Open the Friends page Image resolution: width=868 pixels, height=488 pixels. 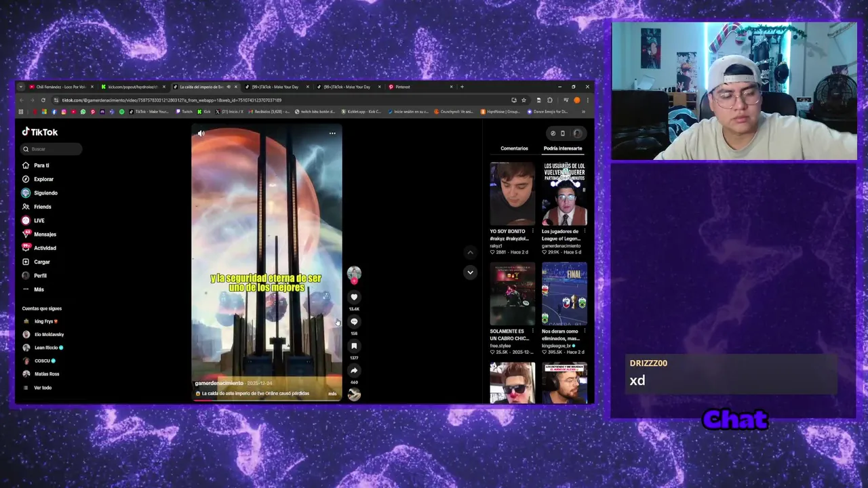(x=37, y=207)
